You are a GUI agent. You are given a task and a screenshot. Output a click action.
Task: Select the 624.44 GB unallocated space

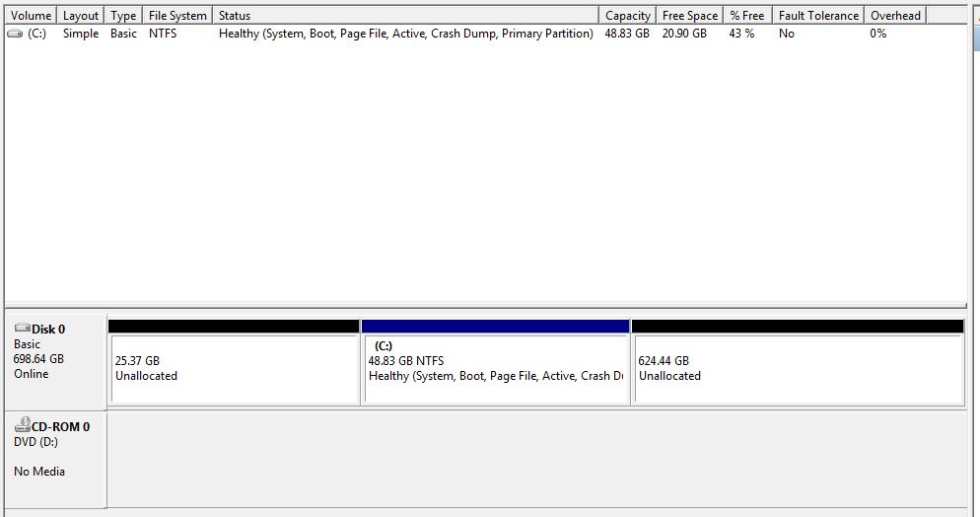[x=797, y=369]
